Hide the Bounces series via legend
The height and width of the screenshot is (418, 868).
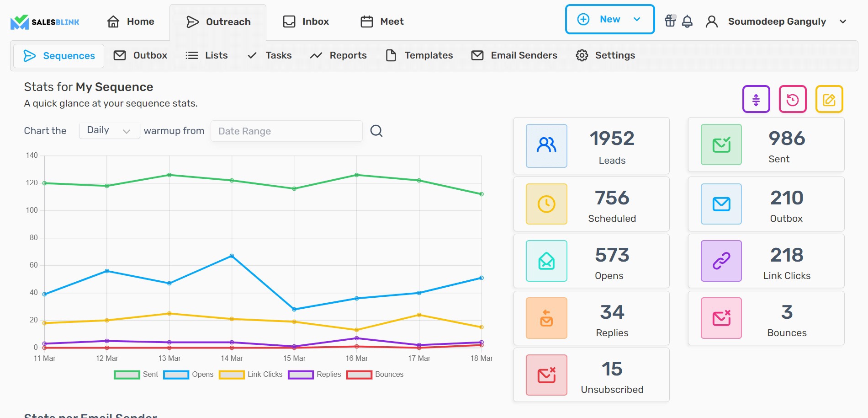pos(375,375)
